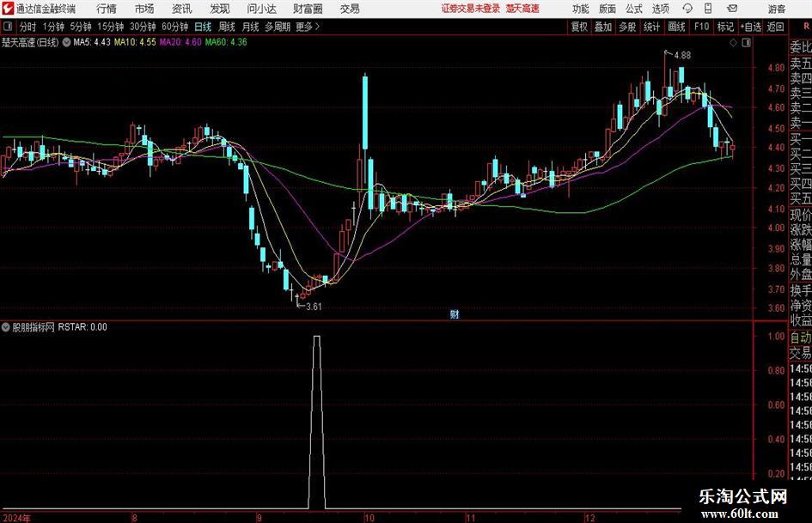Click the 0.80 label on RSTAR scale
The width and height of the screenshot is (812, 523).
pyautogui.click(x=776, y=371)
